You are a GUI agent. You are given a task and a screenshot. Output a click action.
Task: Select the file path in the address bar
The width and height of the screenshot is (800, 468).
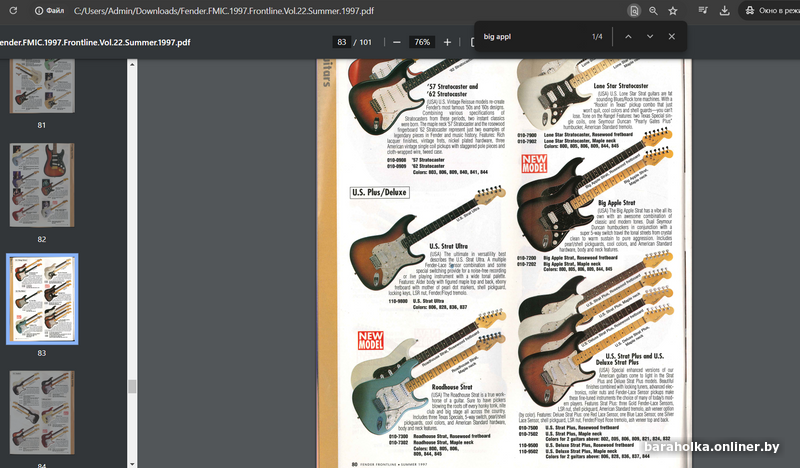coord(224,11)
